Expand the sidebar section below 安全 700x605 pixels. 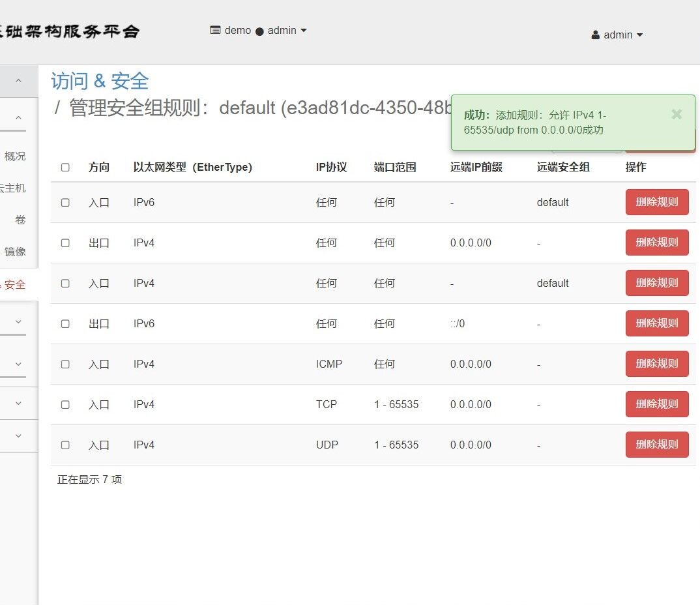click(x=18, y=321)
